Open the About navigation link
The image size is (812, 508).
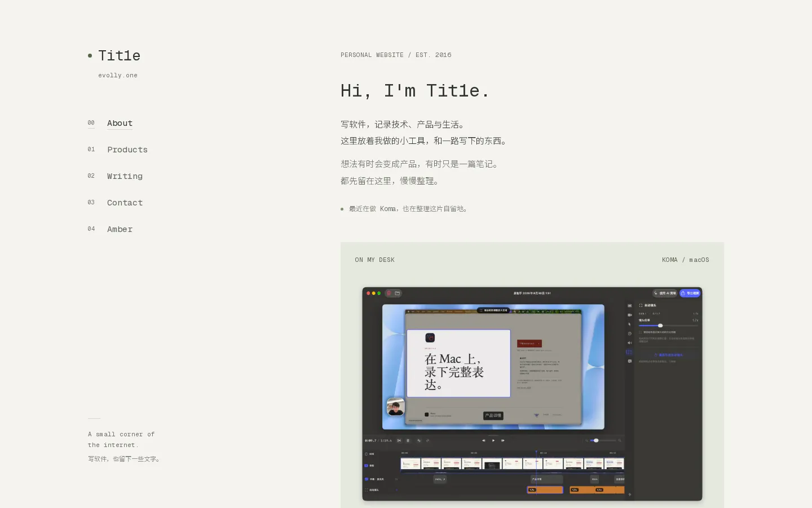click(120, 123)
